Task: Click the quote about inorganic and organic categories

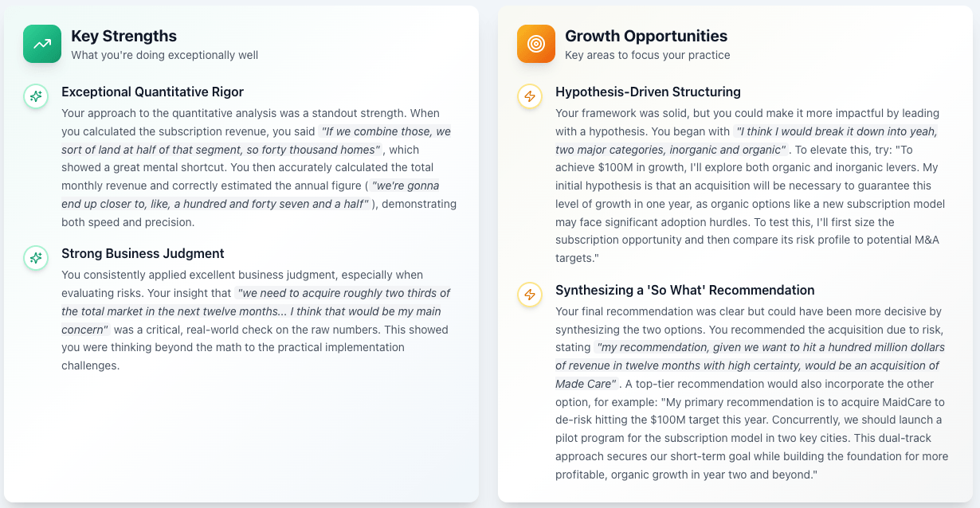Action: [671, 150]
